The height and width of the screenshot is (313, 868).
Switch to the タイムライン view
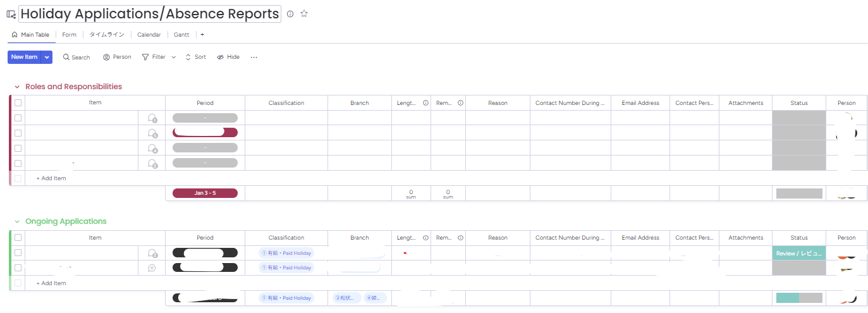pos(107,35)
